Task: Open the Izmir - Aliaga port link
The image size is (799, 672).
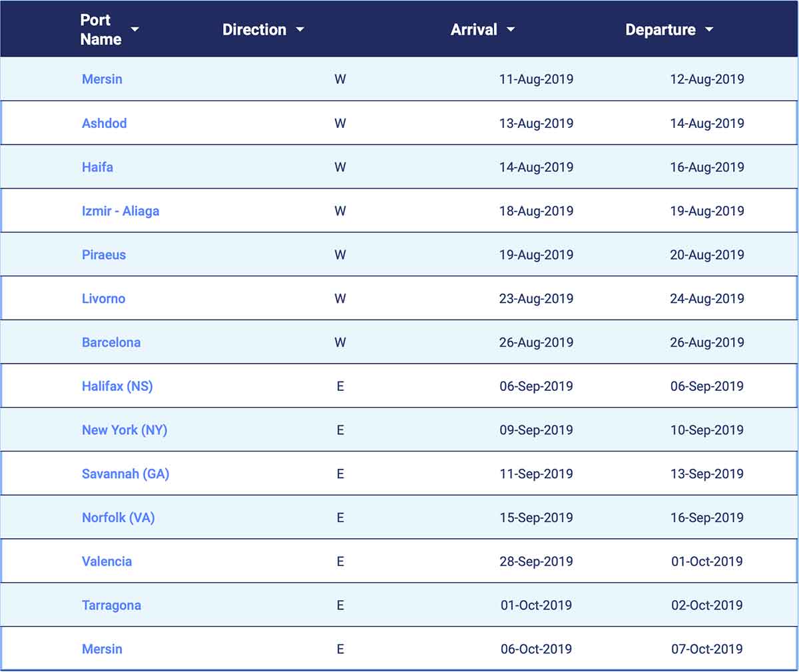Action: pyautogui.click(x=121, y=211)
